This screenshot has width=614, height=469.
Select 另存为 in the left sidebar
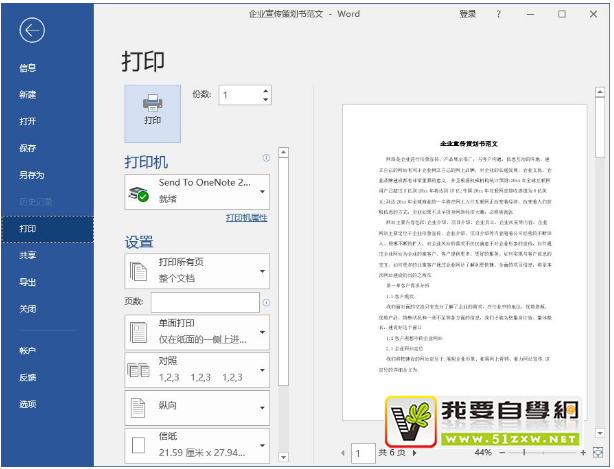point(32,175)
